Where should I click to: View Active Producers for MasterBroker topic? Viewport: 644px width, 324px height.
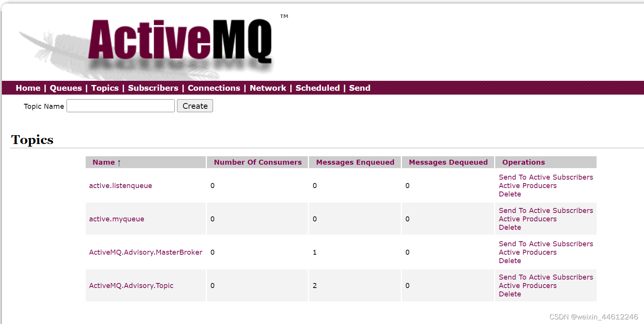[528, 252]
